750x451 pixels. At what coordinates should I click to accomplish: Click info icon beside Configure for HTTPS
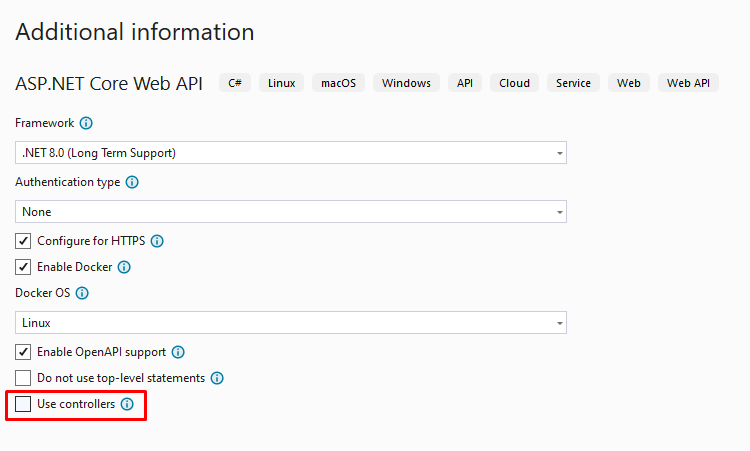[x=157, y=241]
